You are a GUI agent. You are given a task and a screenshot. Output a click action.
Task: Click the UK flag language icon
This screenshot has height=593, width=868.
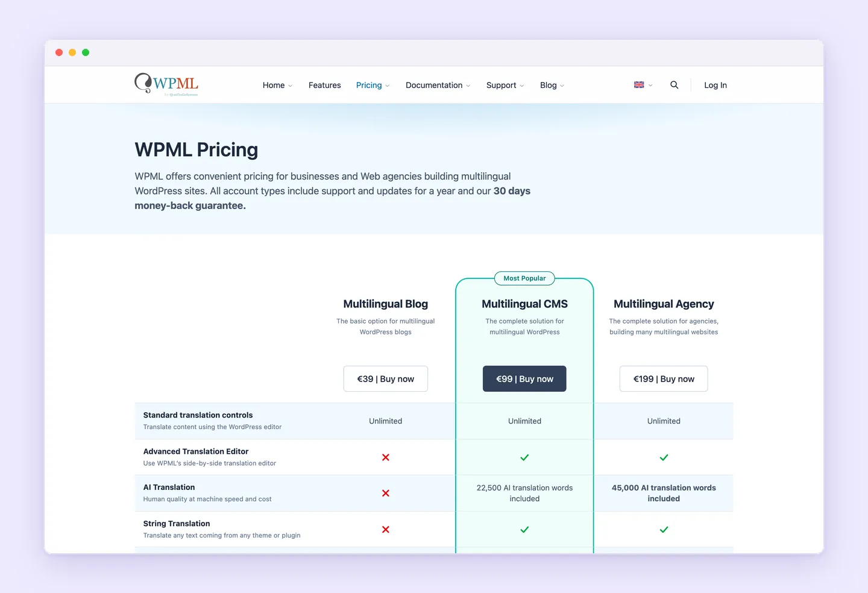(x=639, y=85)
